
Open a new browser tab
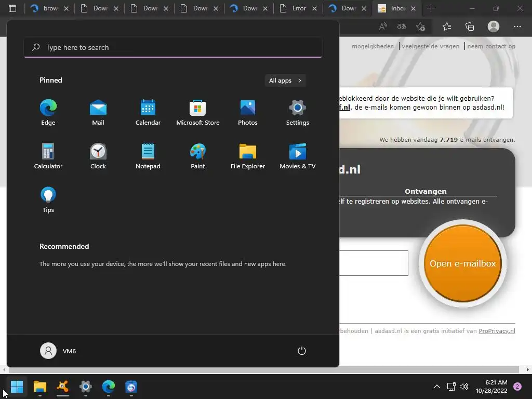click(x=431, y=8)
